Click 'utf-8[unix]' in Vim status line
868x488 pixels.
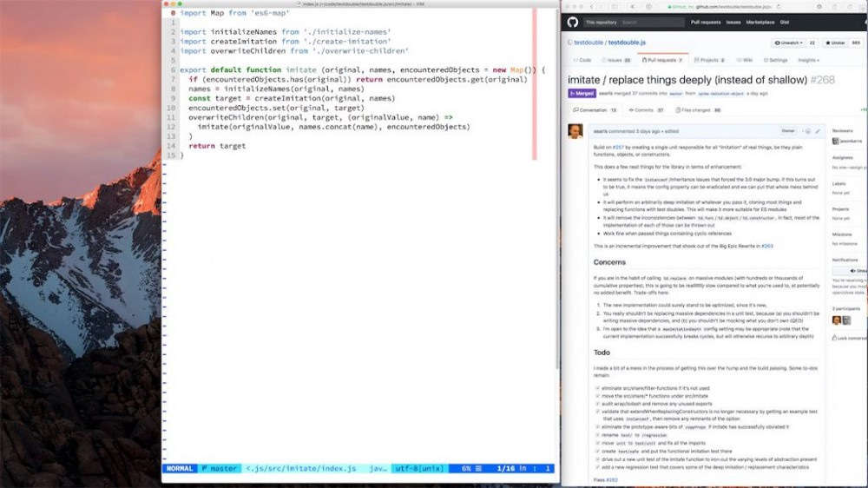coord(419,469)
